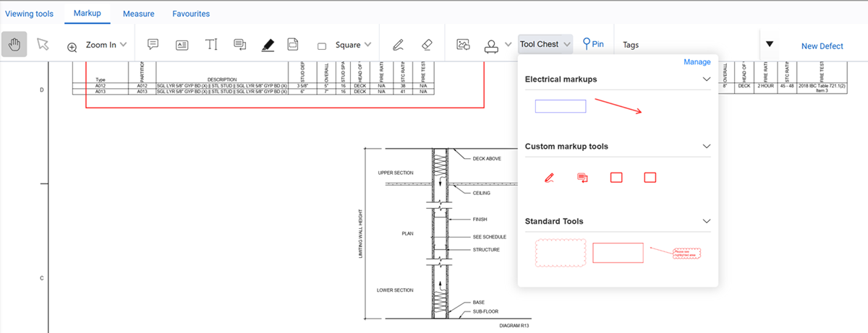Open the Viewing tools tab
868x333 pixels.
tap(30, 14)
